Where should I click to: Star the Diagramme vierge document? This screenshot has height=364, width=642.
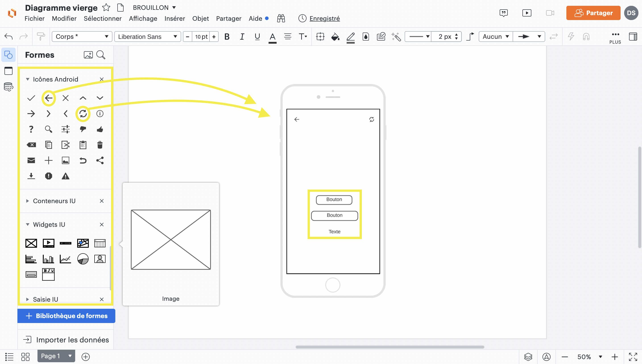point(106,8)
